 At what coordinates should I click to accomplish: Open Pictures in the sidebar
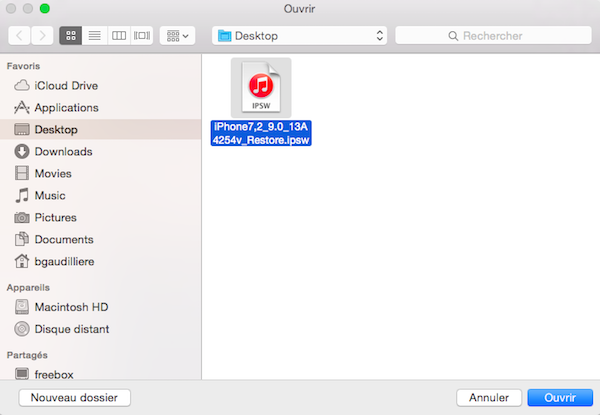tap(100, 217)
